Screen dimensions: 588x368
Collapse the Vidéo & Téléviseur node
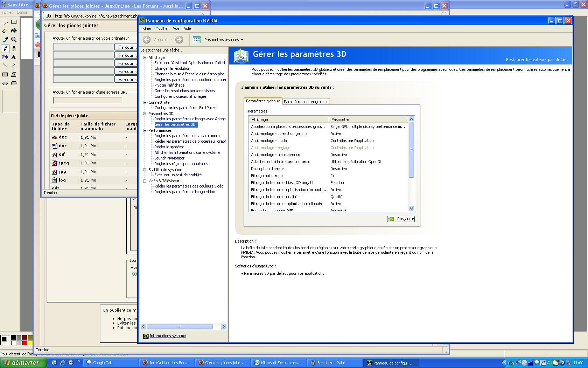[x=145, y=181]
